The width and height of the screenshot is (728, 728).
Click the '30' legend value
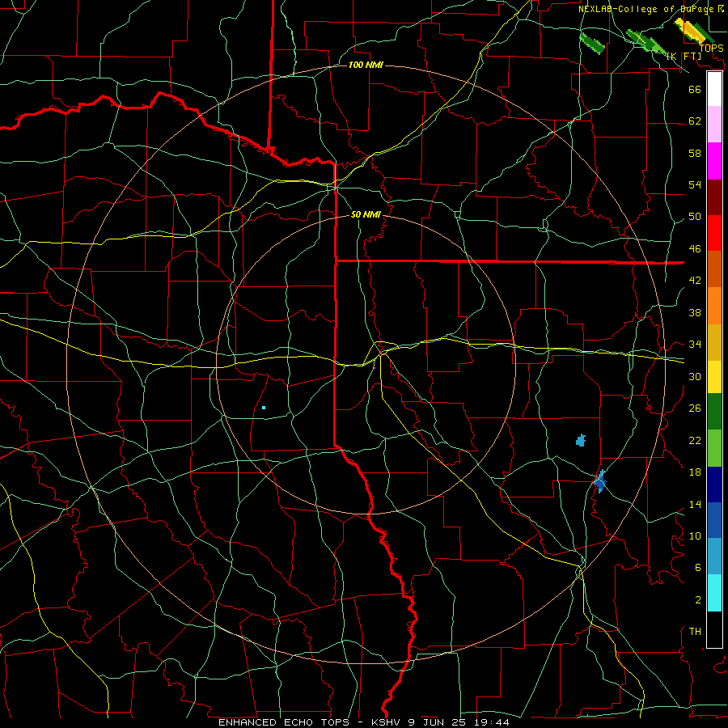pyautogui.click(x=695, y=376)
